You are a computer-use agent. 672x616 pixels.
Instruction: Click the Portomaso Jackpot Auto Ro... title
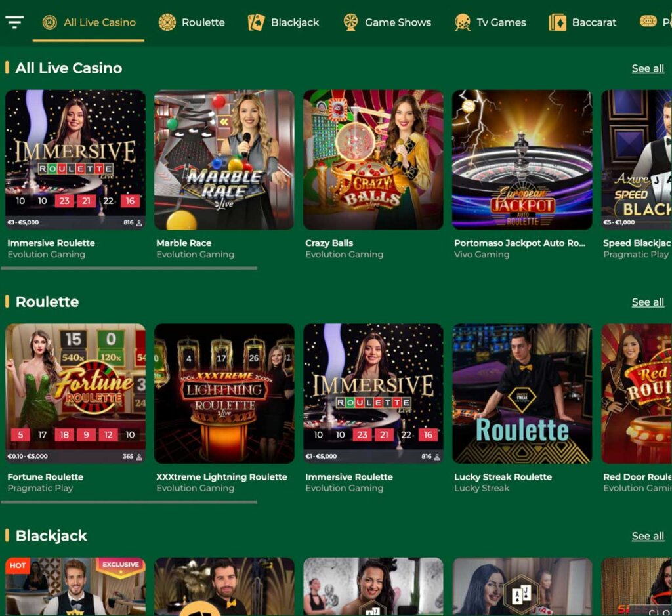coord(520,243)
